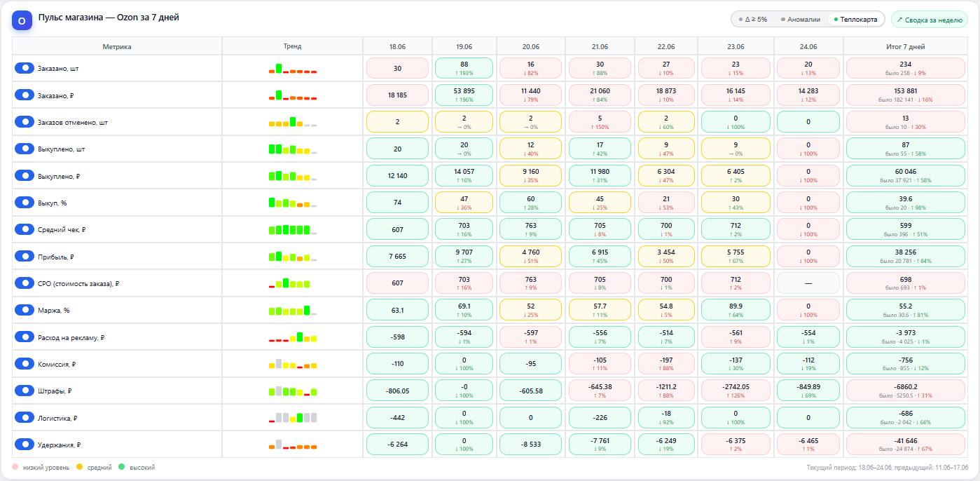Select the 18.06 column header
This screenshot has height=481, width=980.
[397, 46]
